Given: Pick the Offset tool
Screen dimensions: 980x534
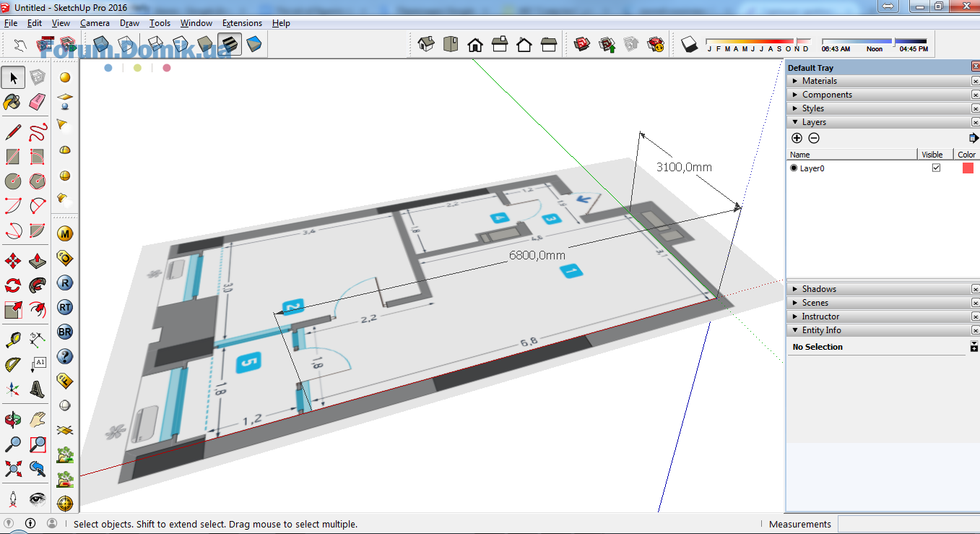Looking at the screenshot, I should pyautogui.click(x=38, y=310).
